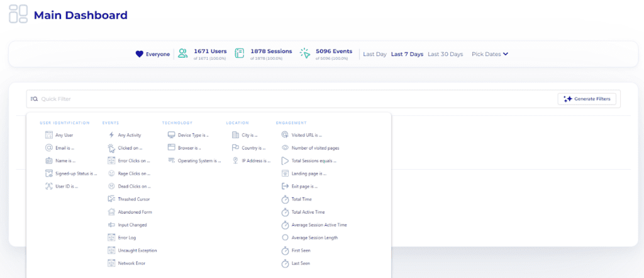Select the Average Session Length filter
This screenshot has width=644, height=278.
(314, 238)
